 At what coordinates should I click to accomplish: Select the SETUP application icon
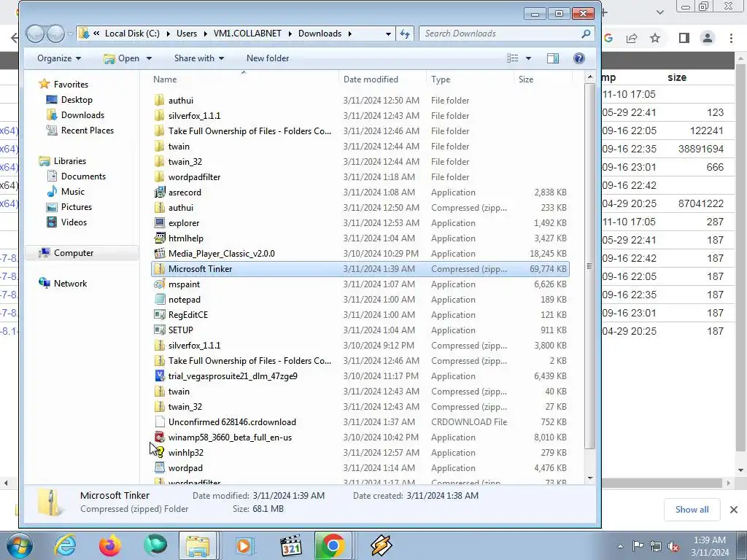click(x=160, y=330)
